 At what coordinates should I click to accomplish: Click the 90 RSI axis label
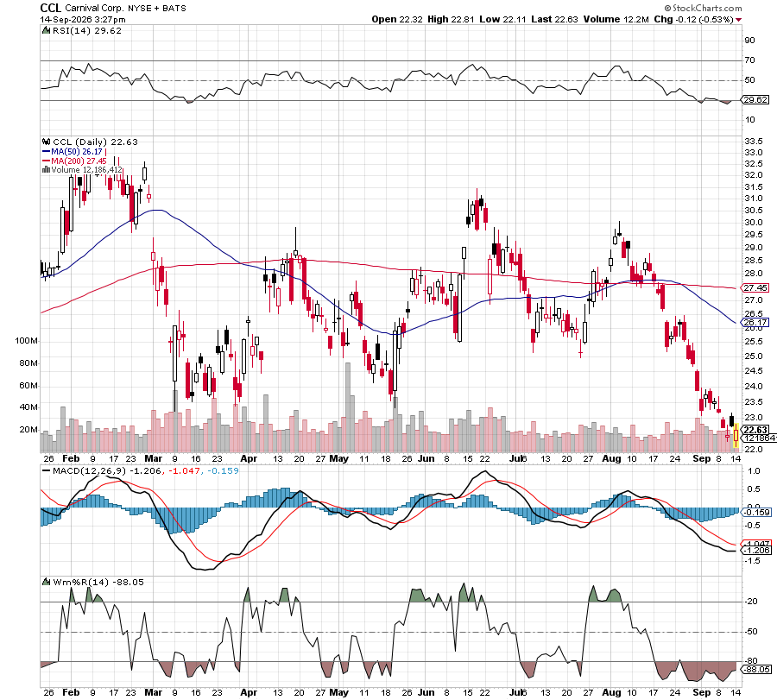point(749,40)
